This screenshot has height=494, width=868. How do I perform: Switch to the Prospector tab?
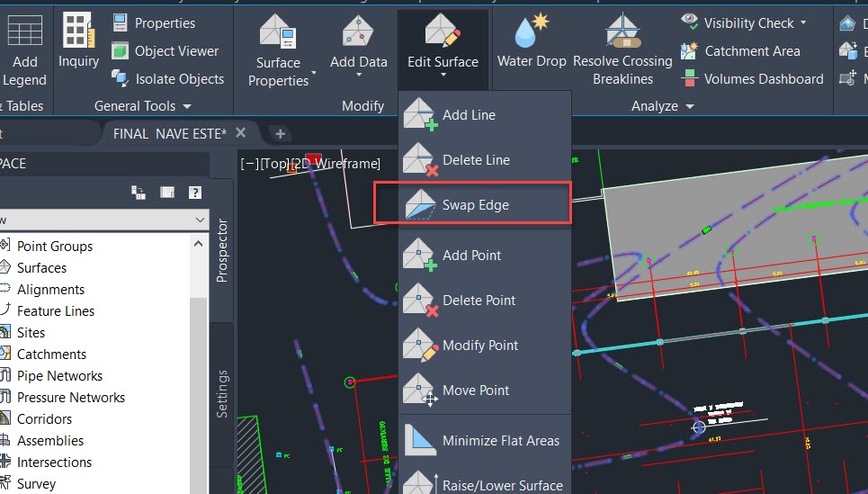222,250
